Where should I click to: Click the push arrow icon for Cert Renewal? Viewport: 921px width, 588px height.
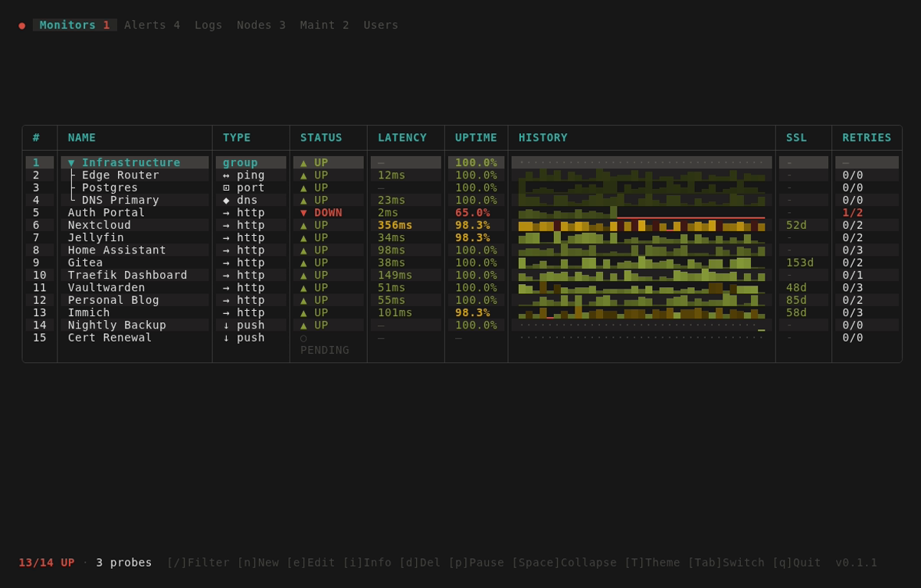coord(227,338)
